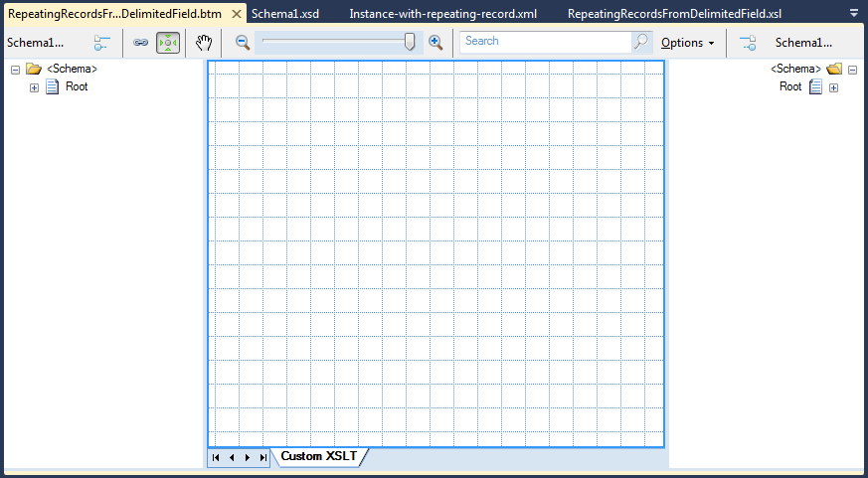Image resolution: width=868 pixels, height=478 pixels.
Task: Select destination Root tree item
Action: (x=790, y=86)
